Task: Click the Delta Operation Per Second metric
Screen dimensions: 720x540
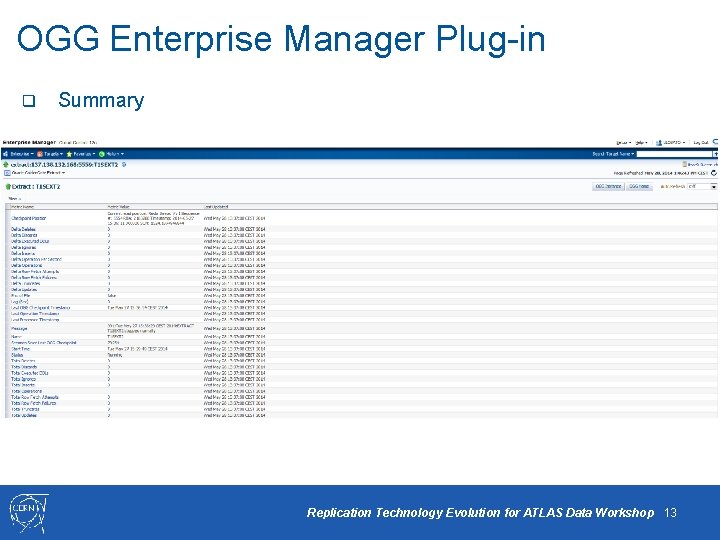Action: (36, 259)
